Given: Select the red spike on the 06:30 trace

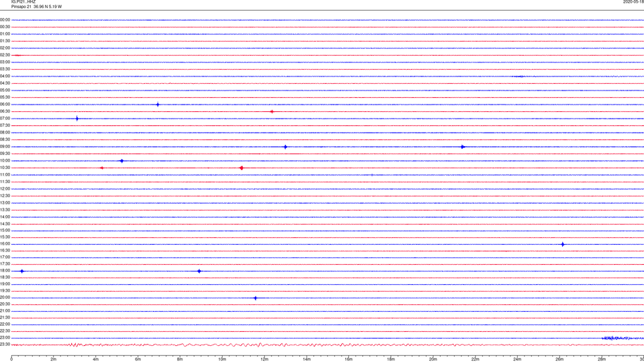Looking at the screenshot, I should 272,112.
